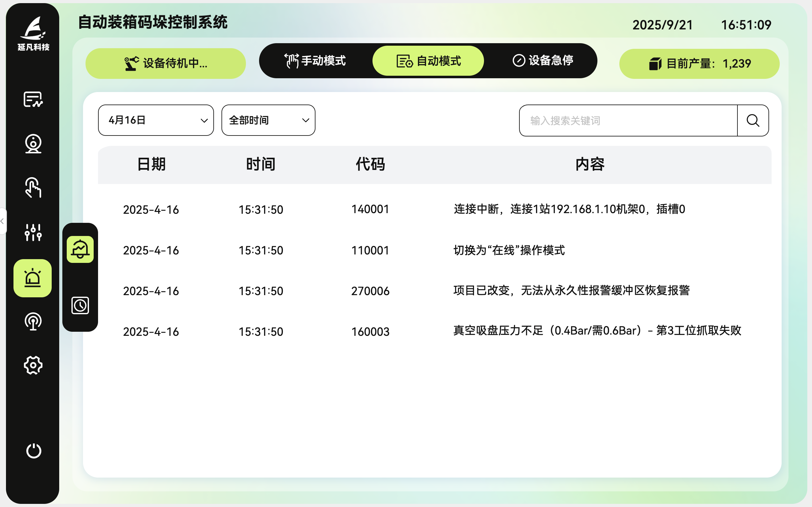Image resolution: width=812 pixels, height=507 pixels.
Task: Click the power button icon
Action: [x=34, y=451]
